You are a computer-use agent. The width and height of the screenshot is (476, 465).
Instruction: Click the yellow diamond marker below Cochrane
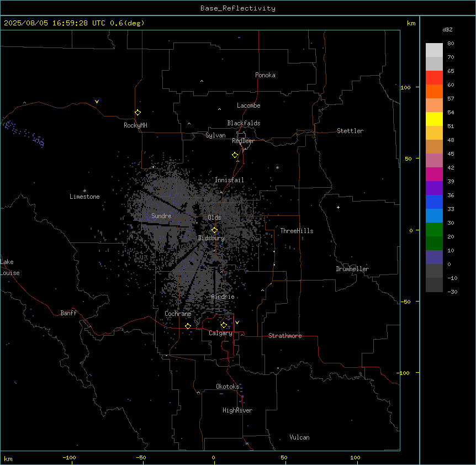[188, 326]
